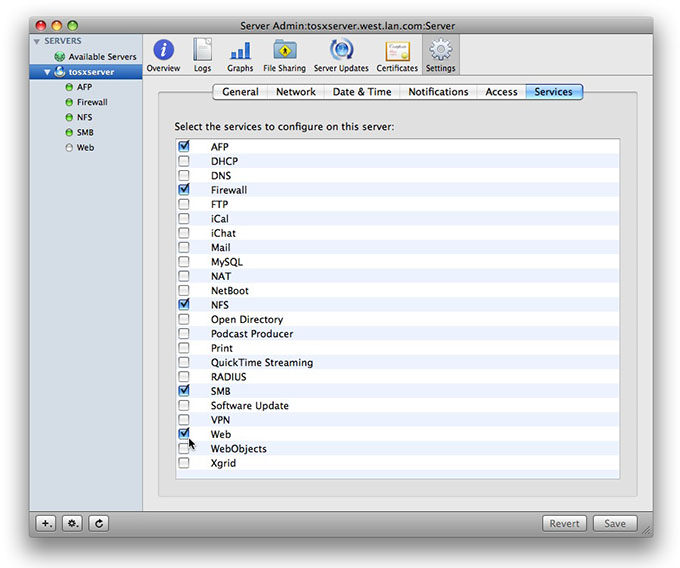Click the 'QuickTime Streaming' service name
The width and height of the screenshot is (680, 568).
point(262,362)
